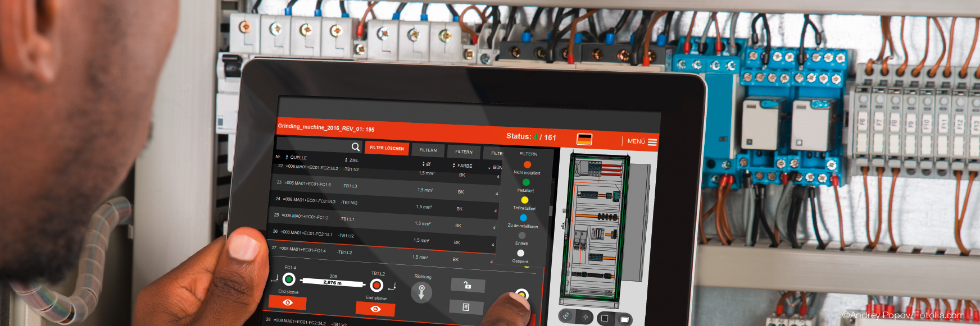
Task: Click the title 'Grinding_machine_2016_REV_01: 195'
Action: tap(326, 128)
